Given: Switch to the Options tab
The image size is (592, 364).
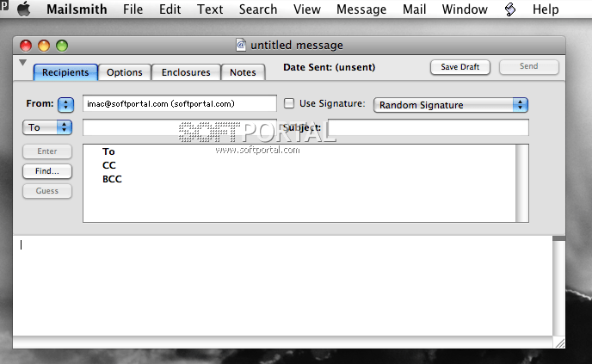Looking at the screenshot, I should click(x=124, y=72).
